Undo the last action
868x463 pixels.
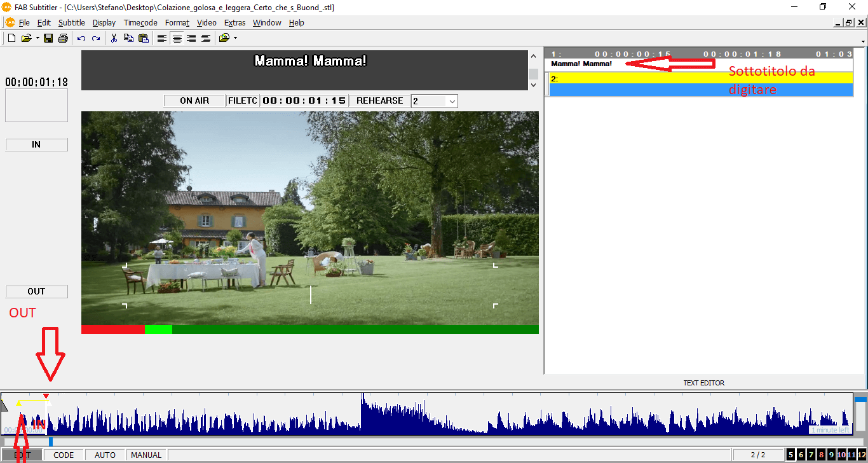tap(81, 38)
